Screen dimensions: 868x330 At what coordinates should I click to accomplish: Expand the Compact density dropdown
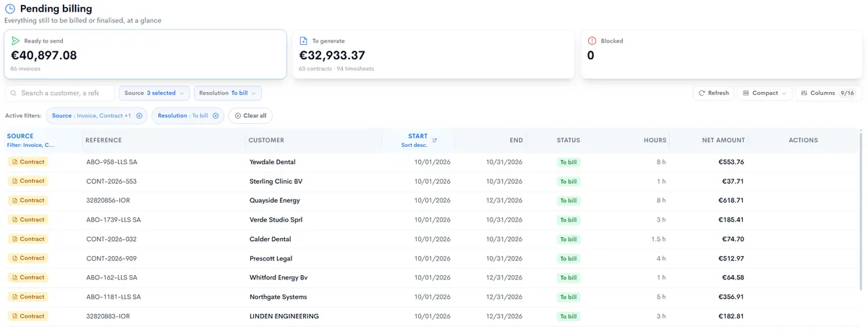click(765, 93)
